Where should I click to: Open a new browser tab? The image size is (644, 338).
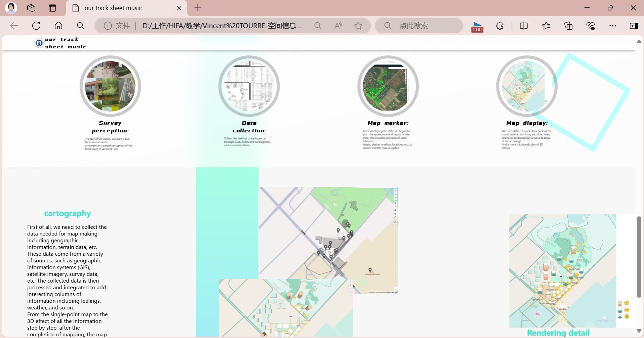(x=198, y=8)
